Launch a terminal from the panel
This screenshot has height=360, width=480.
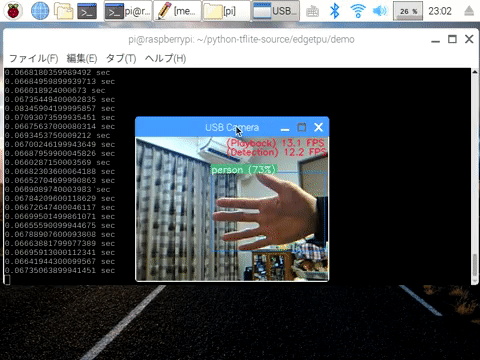(87, 11)
